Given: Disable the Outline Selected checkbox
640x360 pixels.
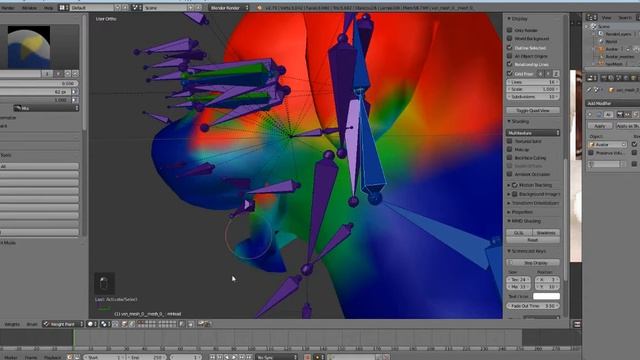Looking at the screenshot, I should point(509,47).
